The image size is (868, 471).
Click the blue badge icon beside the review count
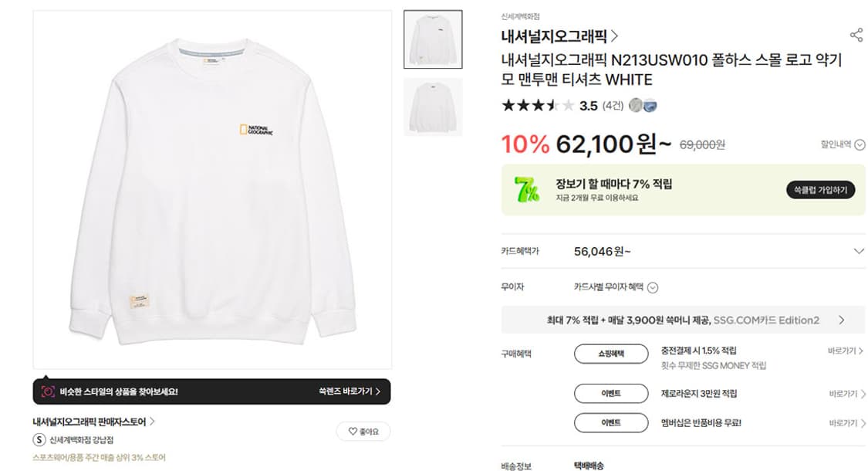[649, 106]
